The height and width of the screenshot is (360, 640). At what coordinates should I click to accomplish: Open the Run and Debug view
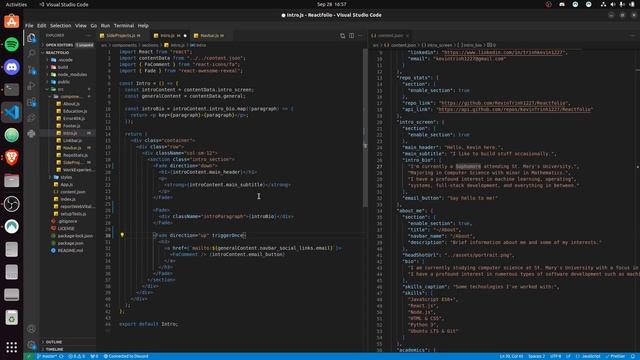pyautogui.click(x=31, y=86)
